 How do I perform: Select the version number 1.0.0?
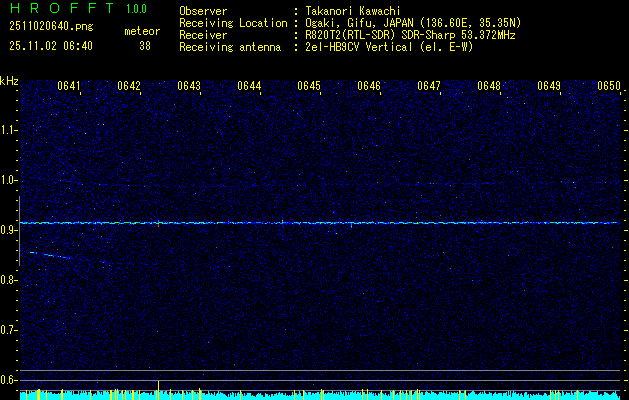[x=136, y=9]
